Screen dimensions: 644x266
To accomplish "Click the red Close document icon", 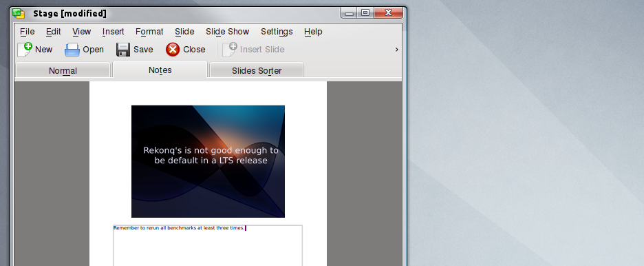I will tap(173, 50).
